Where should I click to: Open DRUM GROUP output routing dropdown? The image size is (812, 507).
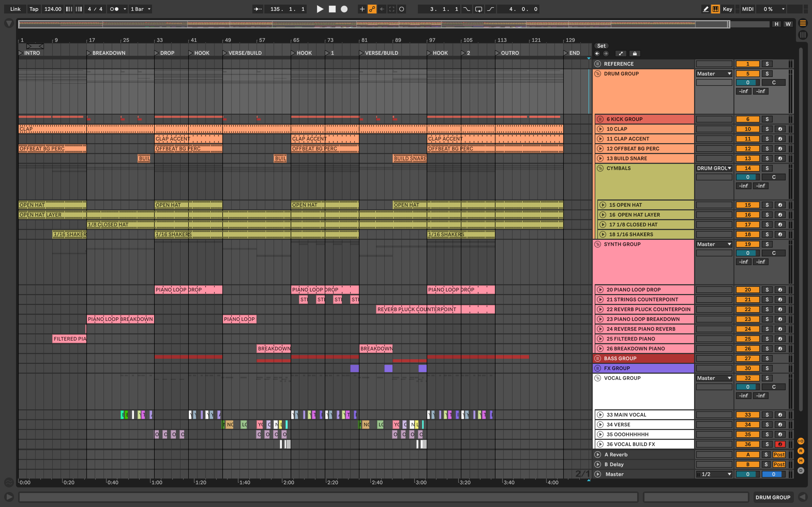tap(714, 74)
